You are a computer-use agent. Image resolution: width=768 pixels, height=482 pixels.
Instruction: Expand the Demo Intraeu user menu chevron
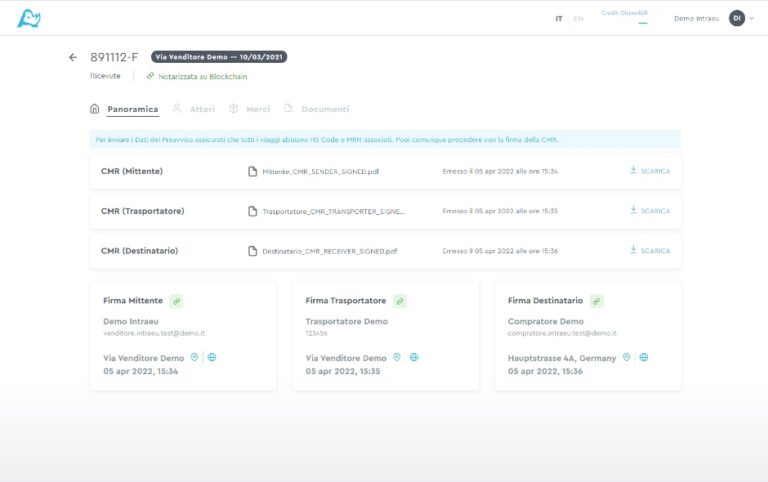click(x=751, y=18)
